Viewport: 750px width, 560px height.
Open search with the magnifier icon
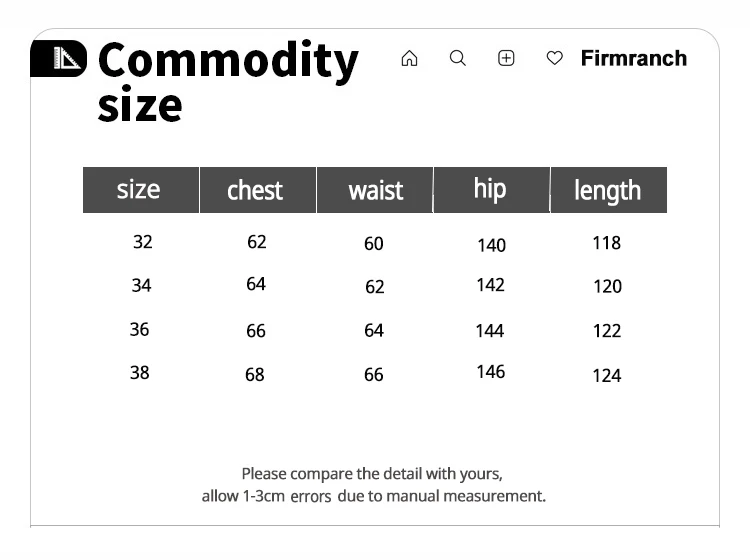458,59
